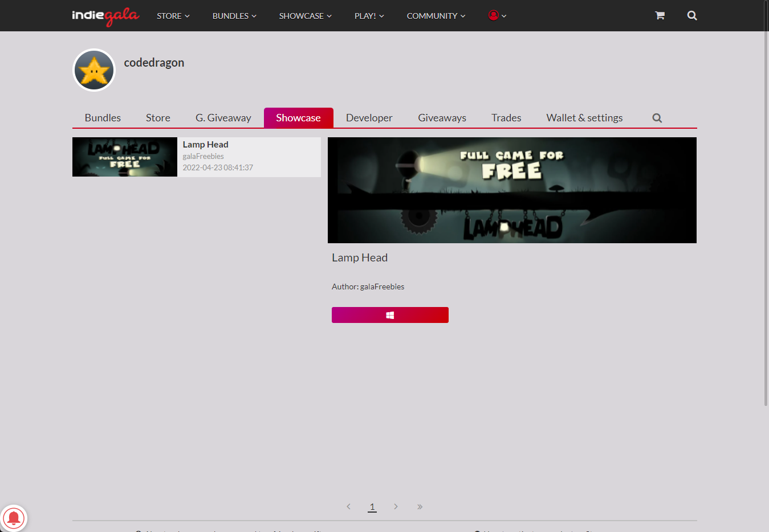Switch to the Giveaways tab
Image resolution: width=769 pixels, height=532 pixels.
tap(442, 118)
